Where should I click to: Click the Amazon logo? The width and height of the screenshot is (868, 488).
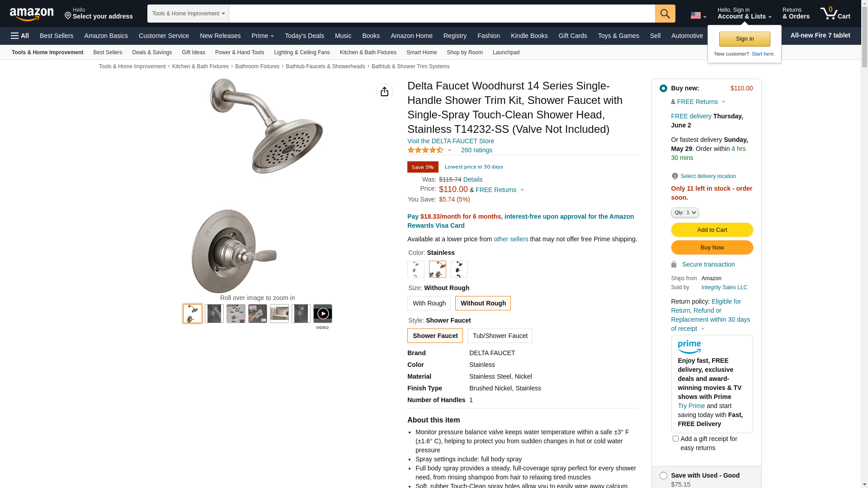(x=32, y=14)
